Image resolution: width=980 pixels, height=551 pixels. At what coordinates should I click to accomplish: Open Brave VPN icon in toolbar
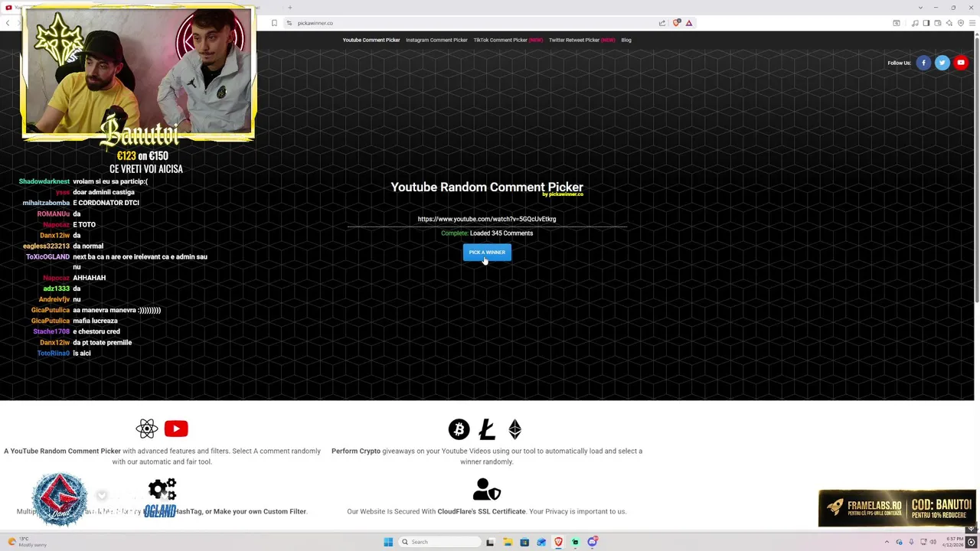point(961,23)
